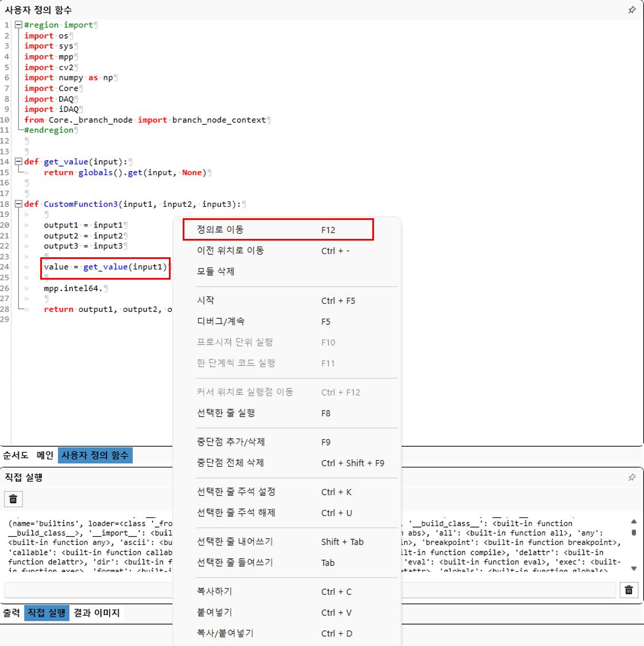Collapse the #region import code block
Image resolution: width=644 pixels, height=646 pixels.
click(18, 25)
